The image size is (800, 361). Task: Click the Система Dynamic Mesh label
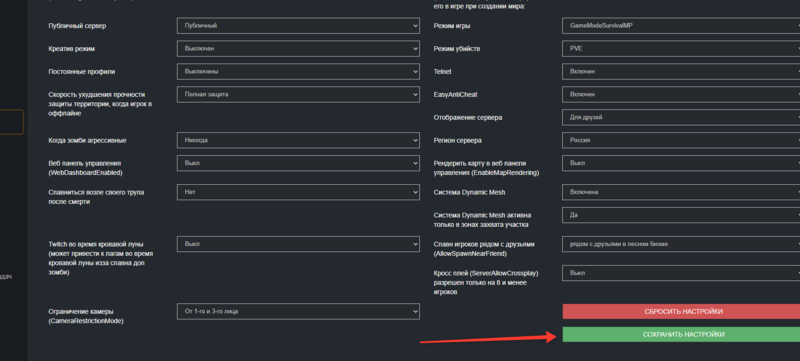[x=469, y=192]
